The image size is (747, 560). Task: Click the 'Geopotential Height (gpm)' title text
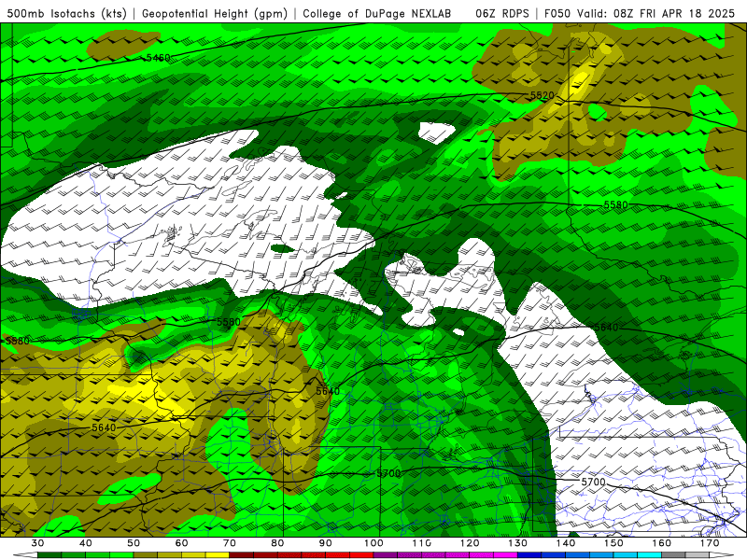pos(215,14)
